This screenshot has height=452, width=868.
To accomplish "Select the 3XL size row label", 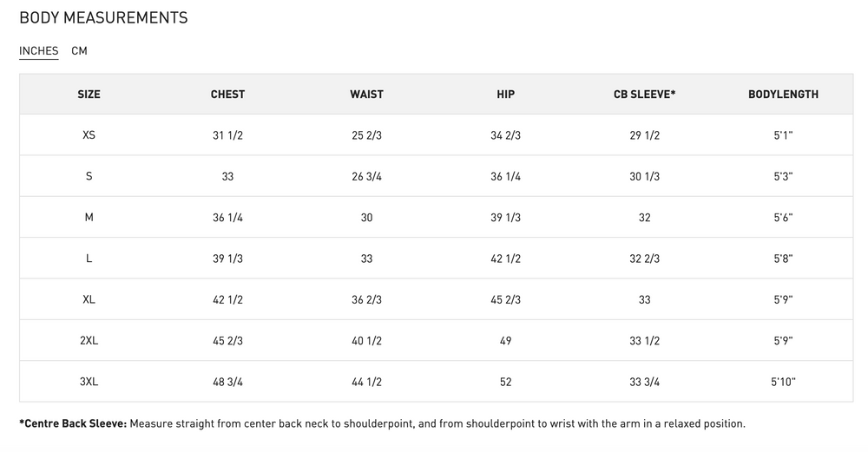I will pyautogui.click(x=89, y=381).
